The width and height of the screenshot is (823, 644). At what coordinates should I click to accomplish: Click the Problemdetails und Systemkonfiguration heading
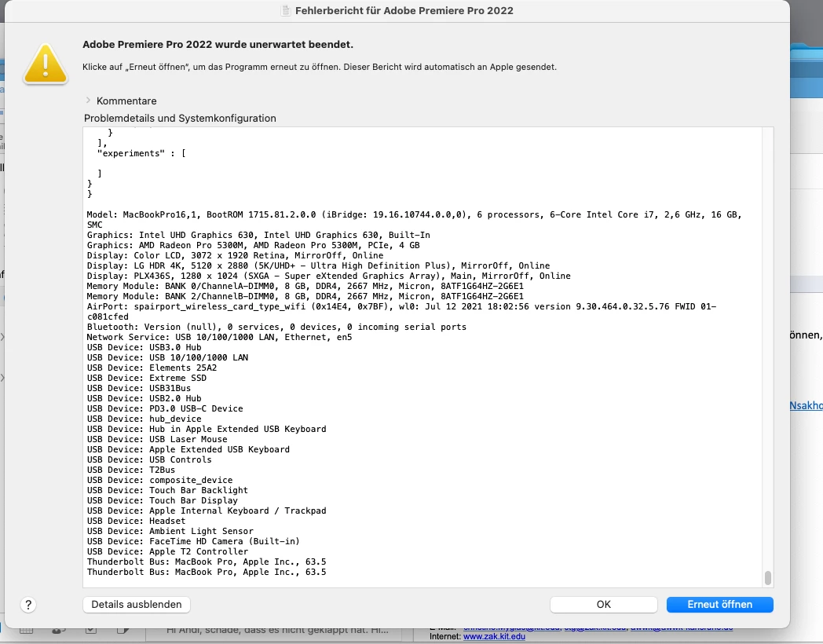[180, 118]
